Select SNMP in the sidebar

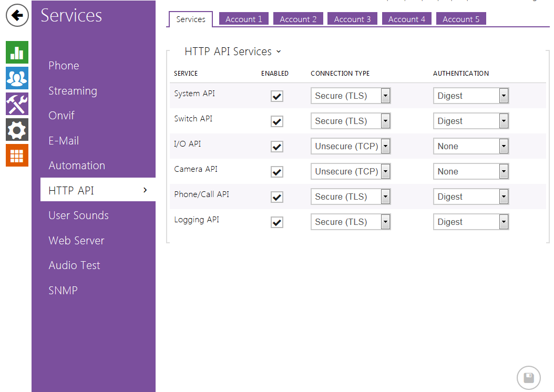click(x=63, y=291)
